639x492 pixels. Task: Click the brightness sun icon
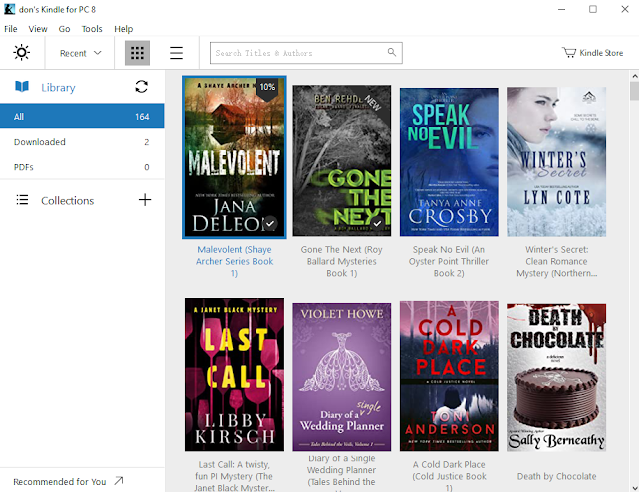pyautogui.click(x=22, y=53)
